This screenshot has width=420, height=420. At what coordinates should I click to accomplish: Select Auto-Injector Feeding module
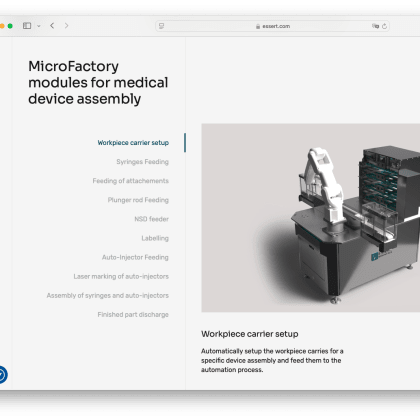point(135,257)
